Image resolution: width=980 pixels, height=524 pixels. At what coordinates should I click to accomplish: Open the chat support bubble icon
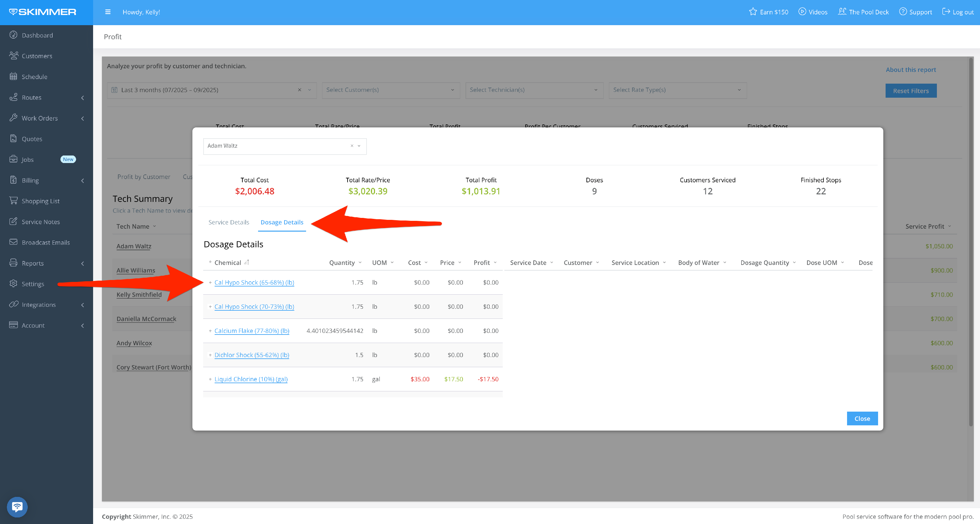17,507
